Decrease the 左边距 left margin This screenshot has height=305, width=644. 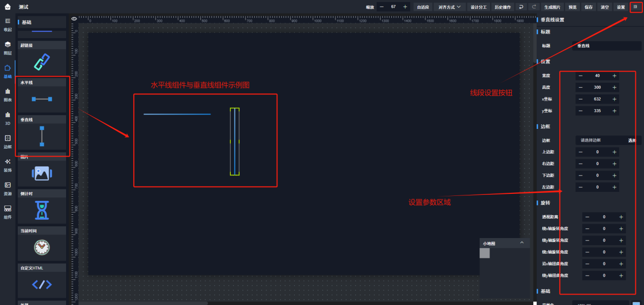click(x=580, y=187)
